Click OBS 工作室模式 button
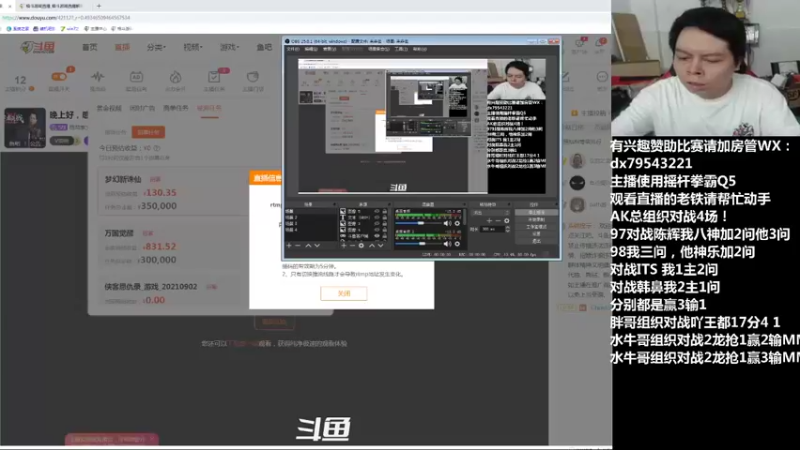Viewport: 800px width, 450px height. pyautogui.click(x=537, y=227)
